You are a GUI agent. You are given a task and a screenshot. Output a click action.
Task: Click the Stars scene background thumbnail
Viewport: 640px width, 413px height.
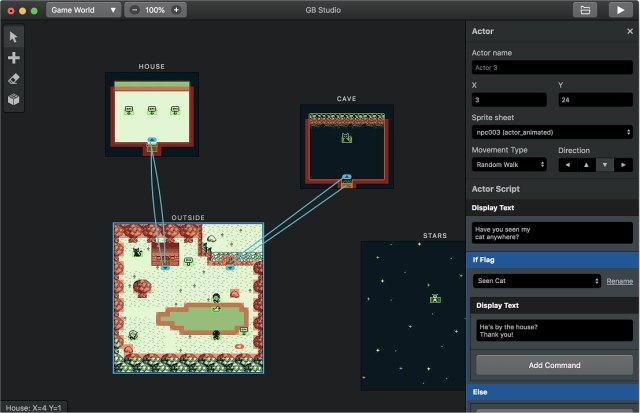click(x=413, y=315)
